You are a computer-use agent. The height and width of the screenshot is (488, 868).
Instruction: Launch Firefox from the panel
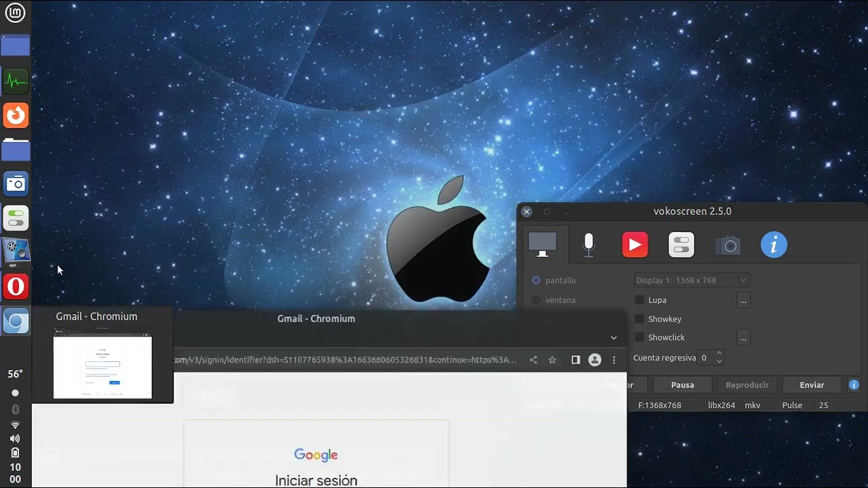coord(16,115)
